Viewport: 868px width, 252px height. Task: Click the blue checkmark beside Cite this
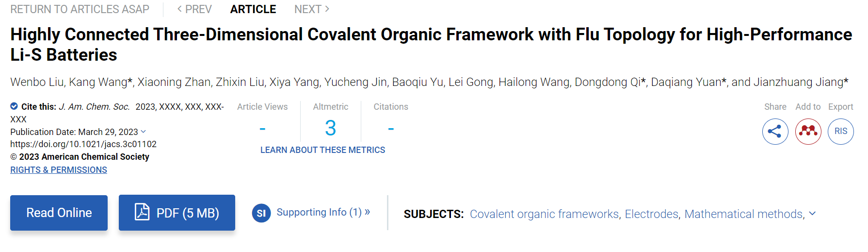14,106
